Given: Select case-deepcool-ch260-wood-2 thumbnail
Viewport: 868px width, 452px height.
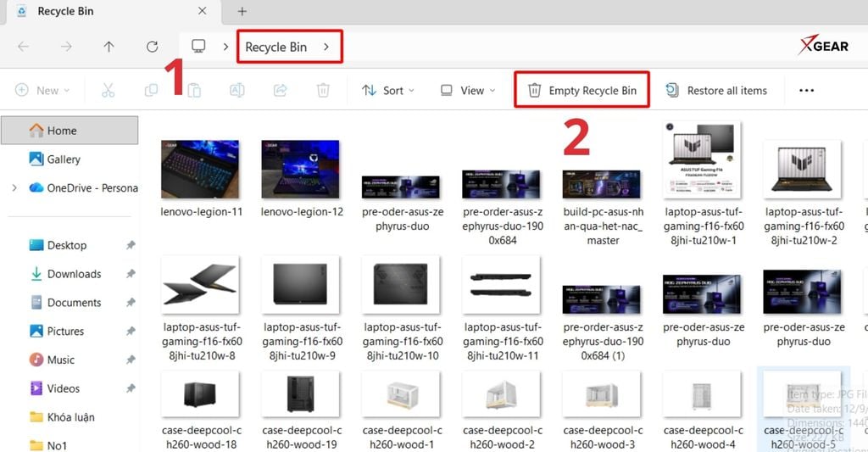Looking at the screenshot, I should pos(501,393).
